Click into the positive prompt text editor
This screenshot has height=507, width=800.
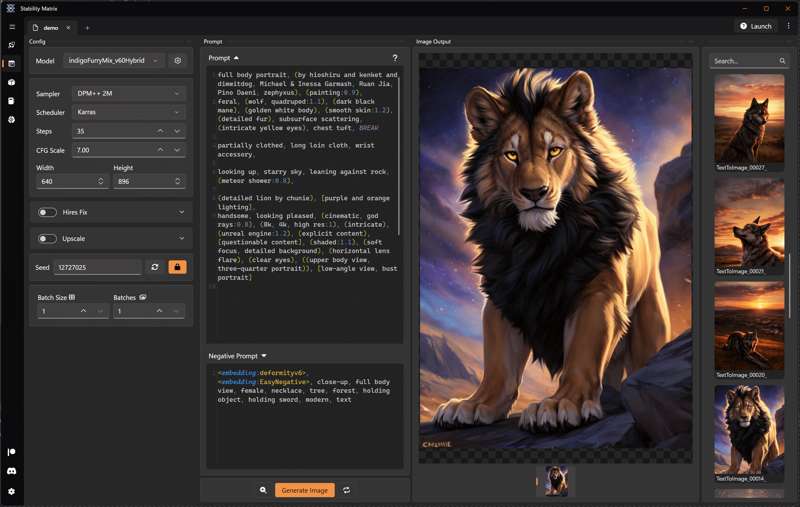pos(305,204)
